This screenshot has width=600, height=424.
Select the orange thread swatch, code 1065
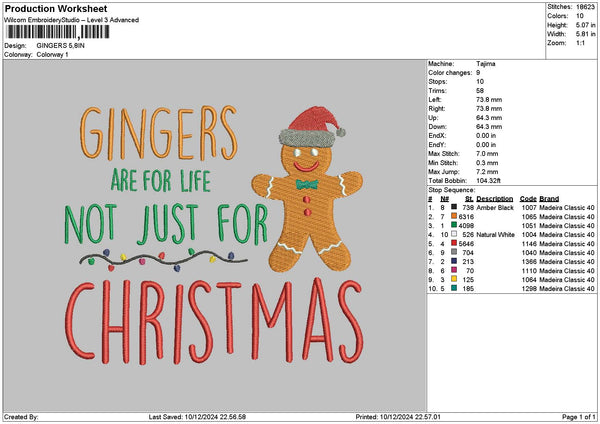click(x=455, y=216)
